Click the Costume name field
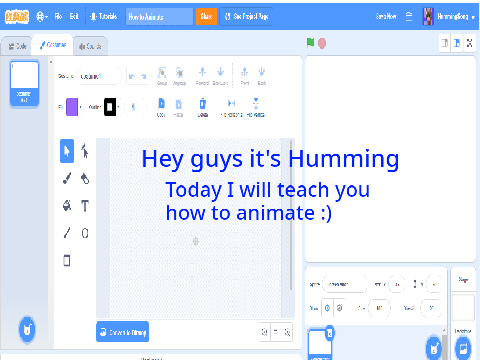Image resolution: width=480 pixels, height=360 pixels. [99, 76]
